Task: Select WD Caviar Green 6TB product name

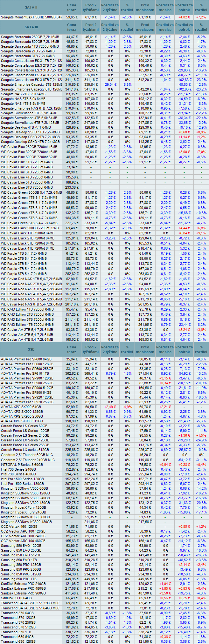Action: 31,223
